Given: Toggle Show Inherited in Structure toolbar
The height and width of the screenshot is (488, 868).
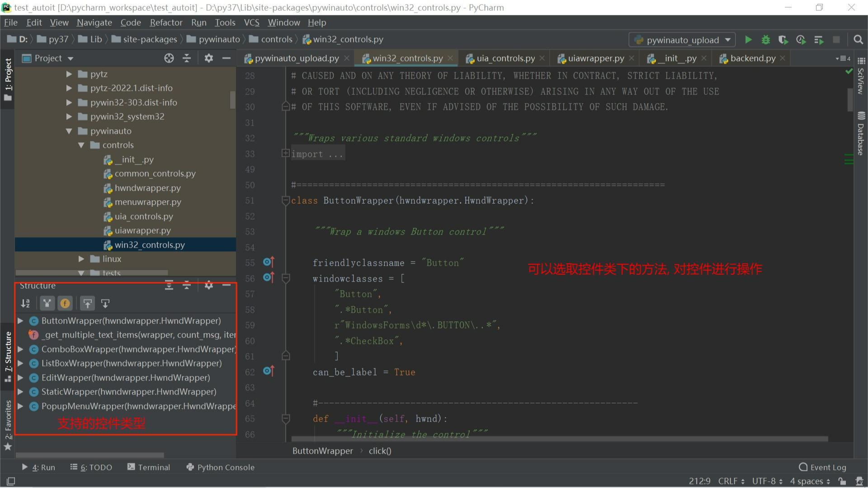Looking at the screenshot, I should (x=47, y=304).
